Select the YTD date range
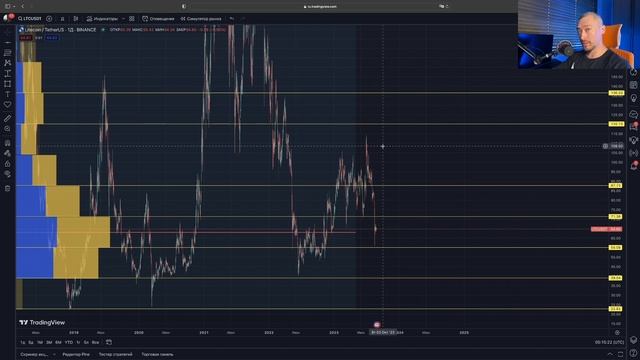Viewport: 640px width, 360px height. [69, 342]
